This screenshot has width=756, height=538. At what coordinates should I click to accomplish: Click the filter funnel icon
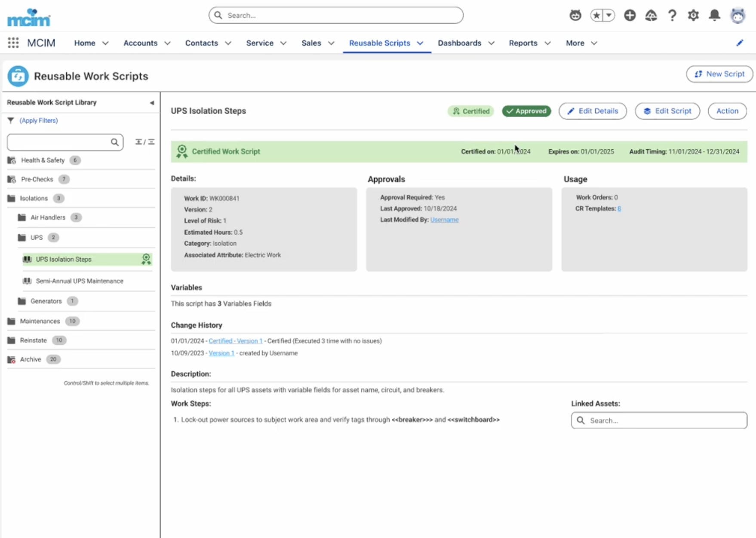click(11, 121)
